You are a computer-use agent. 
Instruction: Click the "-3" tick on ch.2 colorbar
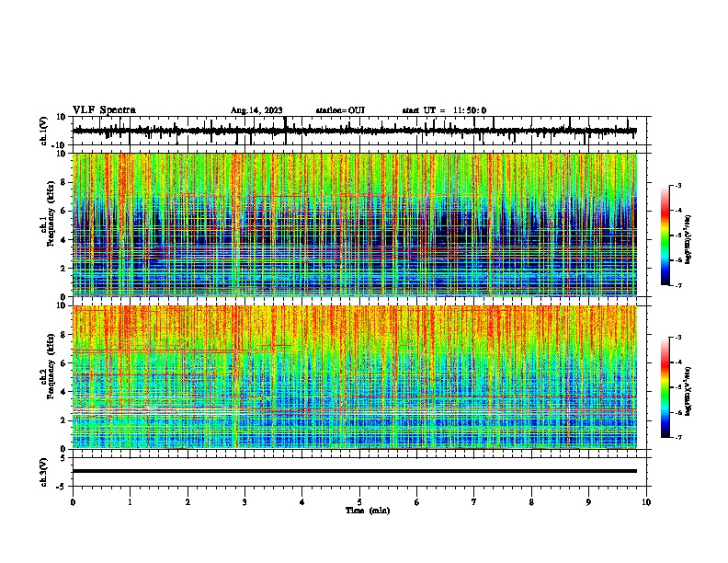click(x=677, y=338)
